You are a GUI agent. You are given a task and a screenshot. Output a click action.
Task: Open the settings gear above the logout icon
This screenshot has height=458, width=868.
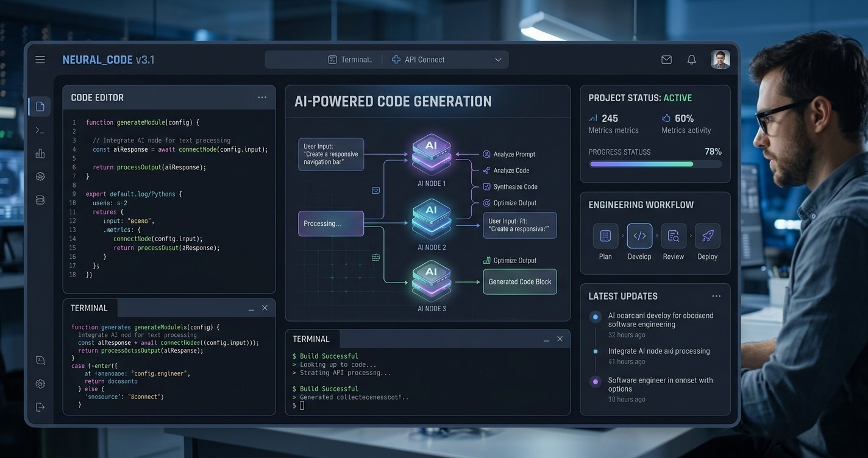pos(40,384)
